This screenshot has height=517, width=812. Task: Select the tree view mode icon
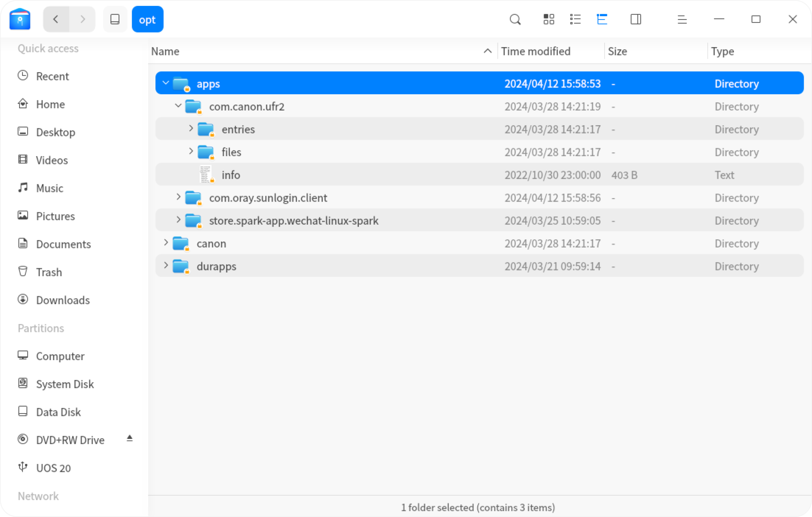click(x=601, y=19)
